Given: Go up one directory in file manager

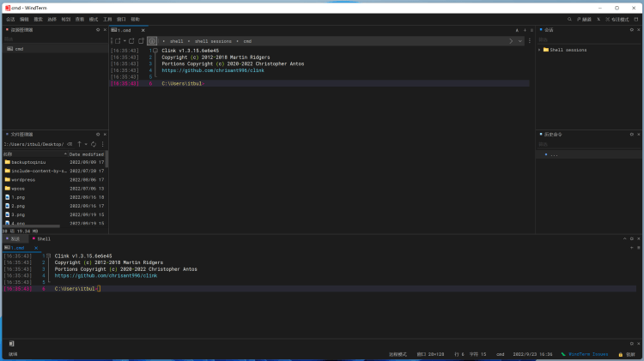Looking at the screenshot, I should pos(79,144).
